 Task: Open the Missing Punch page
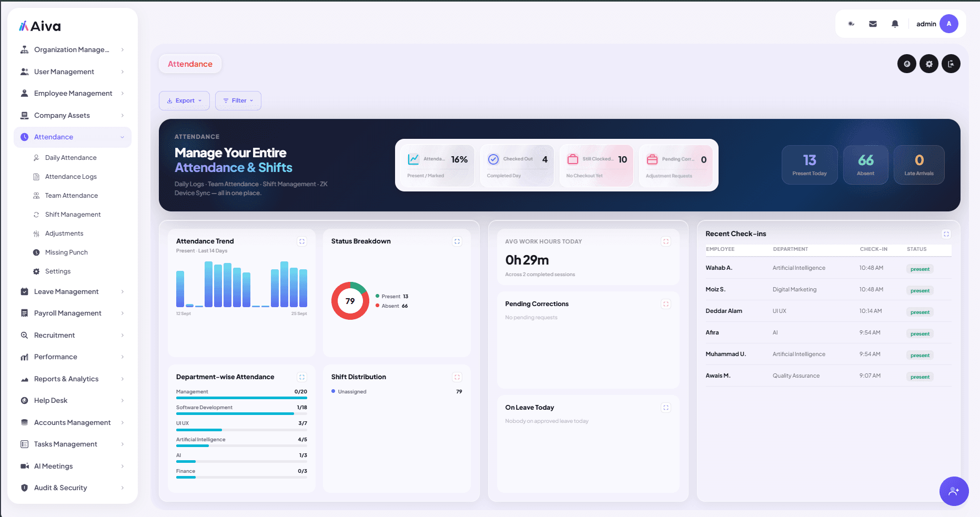point(66,252)
